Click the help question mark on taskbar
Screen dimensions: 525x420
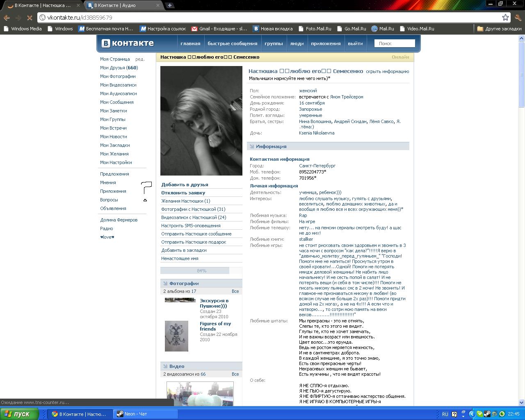pos(454,414)
